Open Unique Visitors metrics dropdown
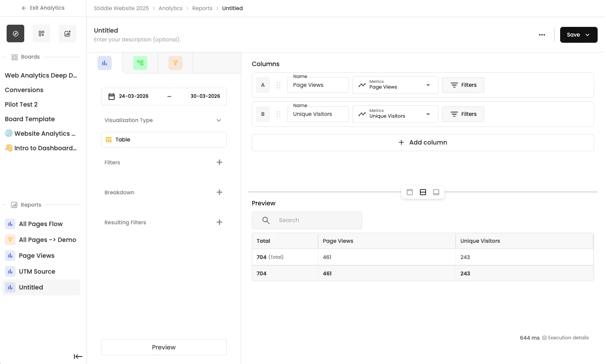The height and width of the screenshot is (364, 606). coord(395,114)
